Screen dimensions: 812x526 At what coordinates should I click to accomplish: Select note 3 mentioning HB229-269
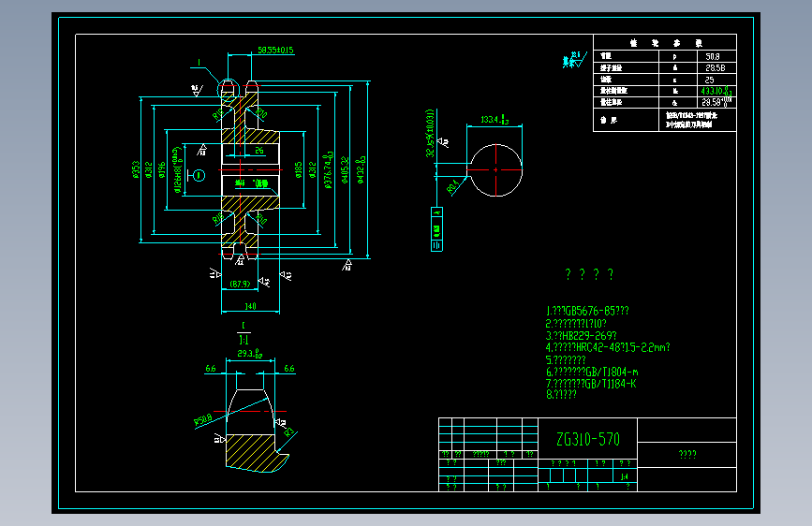tap(581, 335)
